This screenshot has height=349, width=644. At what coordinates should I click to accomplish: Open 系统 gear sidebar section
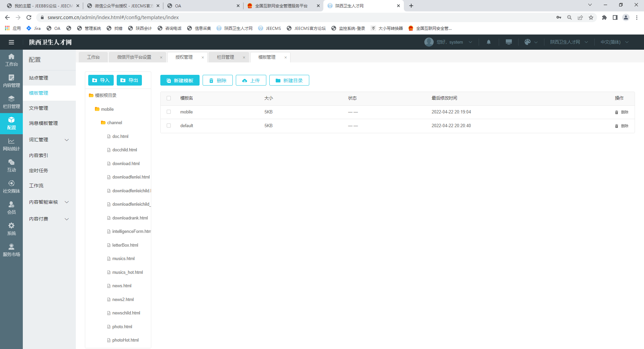pos(11,229)
